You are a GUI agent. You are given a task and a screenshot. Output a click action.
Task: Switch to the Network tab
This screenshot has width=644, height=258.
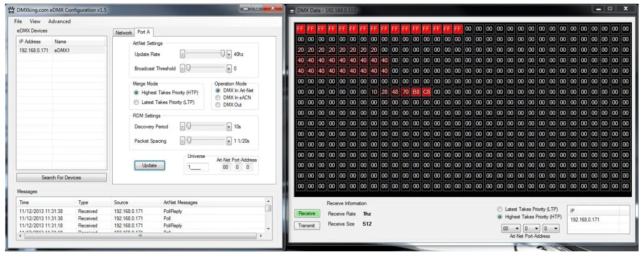click(124, 33)
